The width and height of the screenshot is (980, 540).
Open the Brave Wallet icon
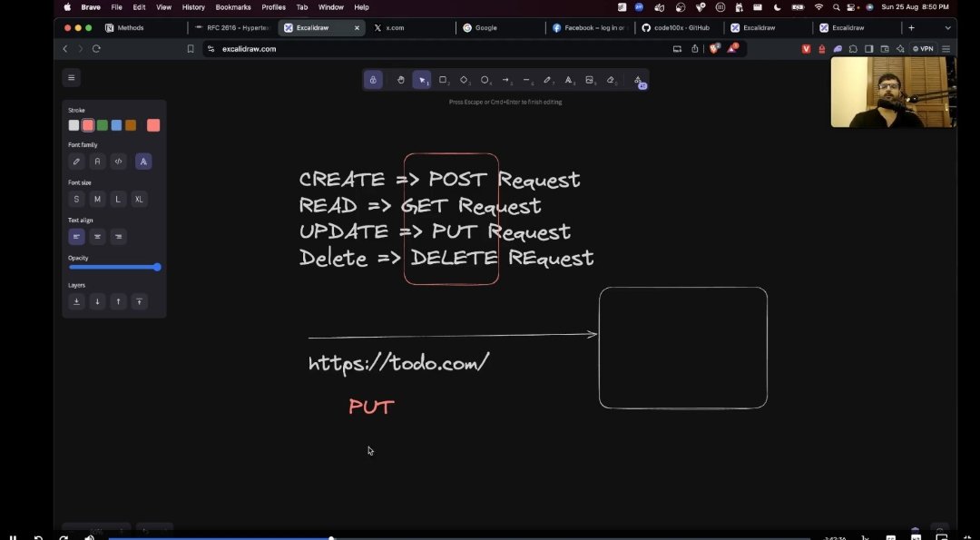pyautogui.click(x=885, y=49)
